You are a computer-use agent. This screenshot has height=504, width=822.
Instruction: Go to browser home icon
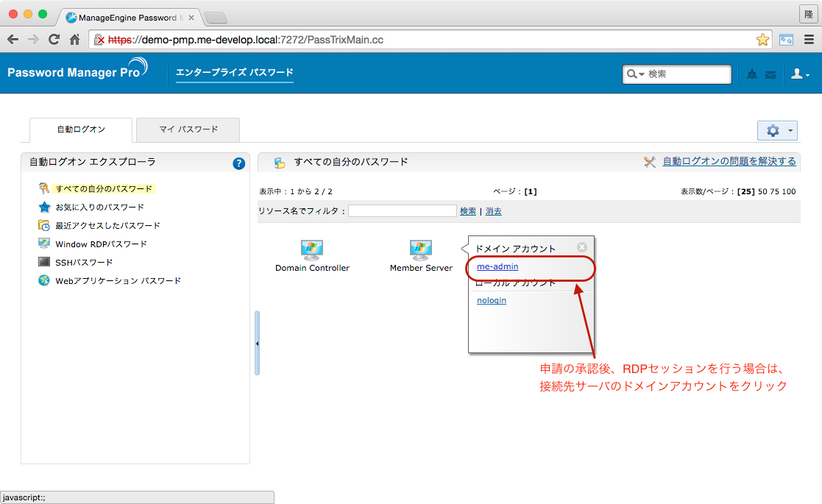[x=74, y=39]
